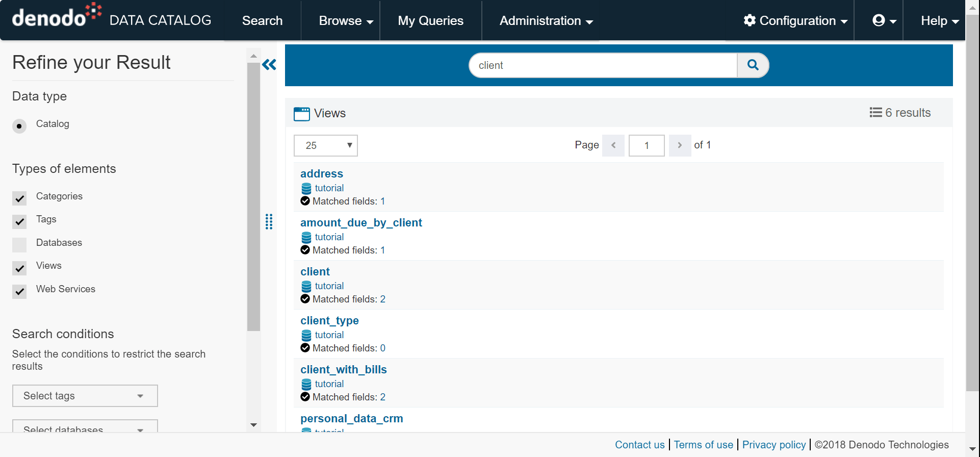Click the main page vertical scrollbar
This screenshot has height=457, width=980.
973,204
